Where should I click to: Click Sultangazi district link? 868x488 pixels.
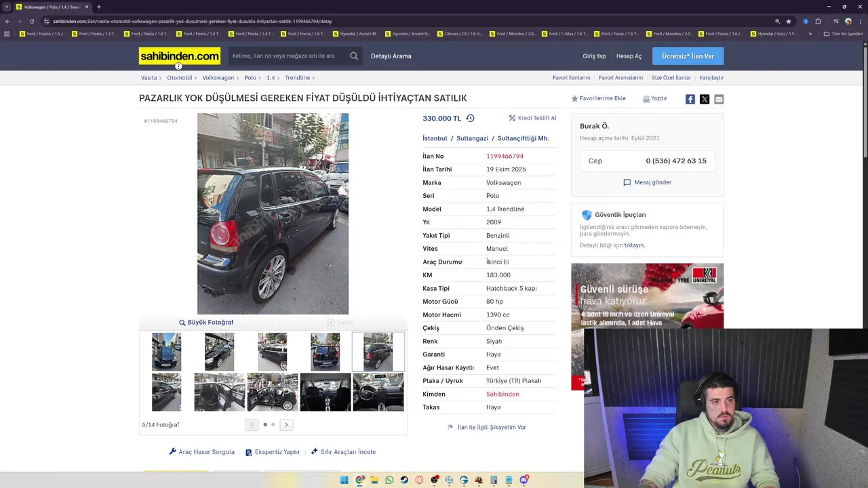[x=472, y=138]
